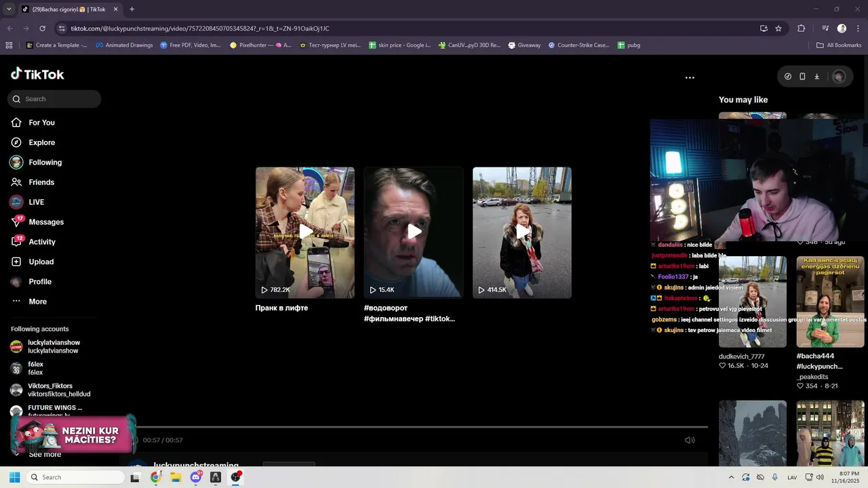The width and height of the screenshot is (868, 488).
Task: Go to the Following feed
Action: [x=45, y=163]
